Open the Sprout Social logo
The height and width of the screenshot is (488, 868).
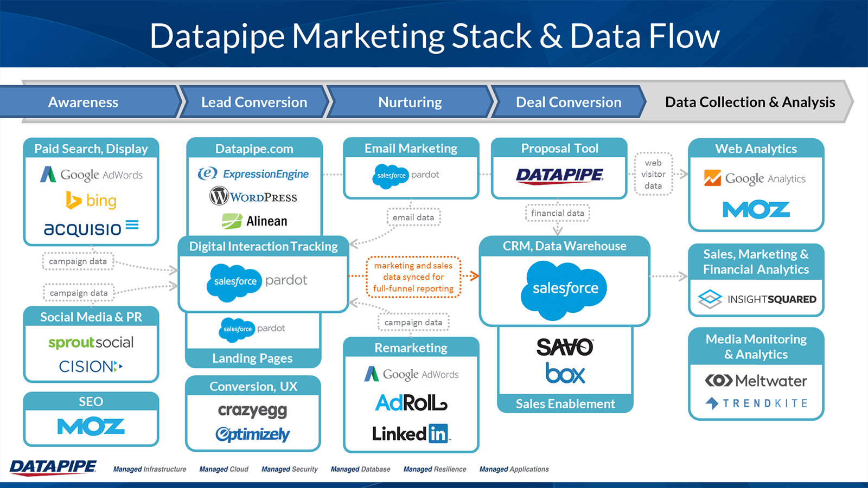pos(91,343)
